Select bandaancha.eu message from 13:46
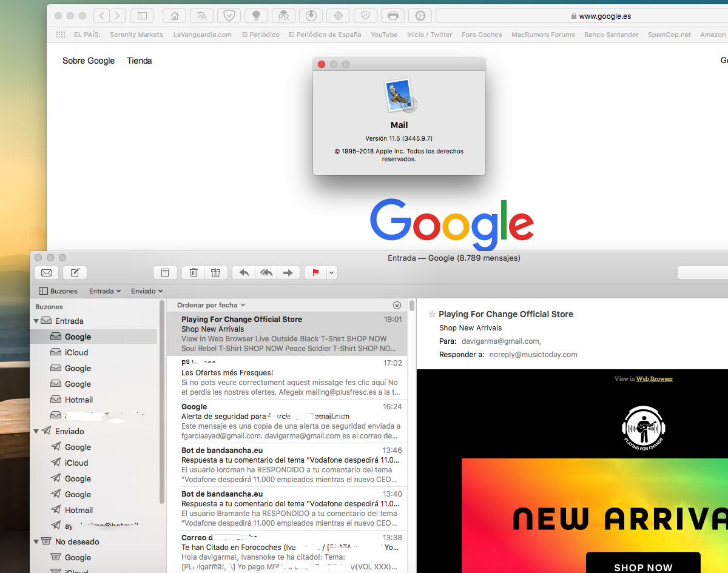 tap(287, 465)
